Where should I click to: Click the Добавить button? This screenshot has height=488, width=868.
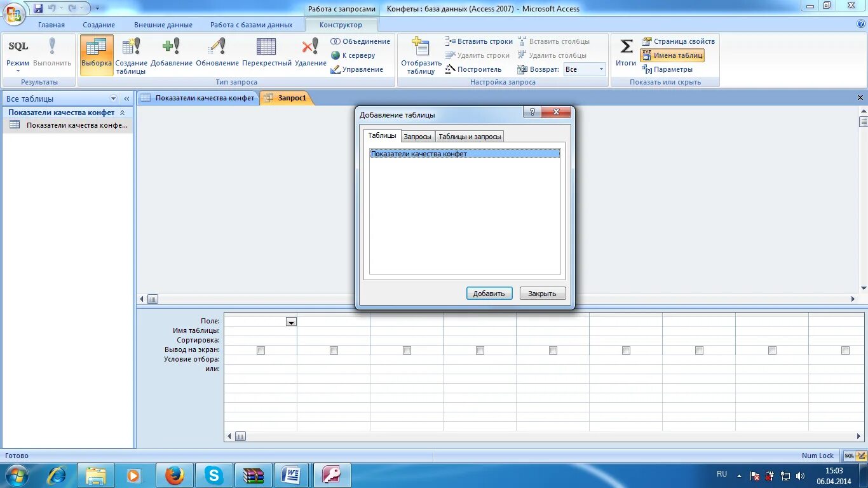[489, 294]
